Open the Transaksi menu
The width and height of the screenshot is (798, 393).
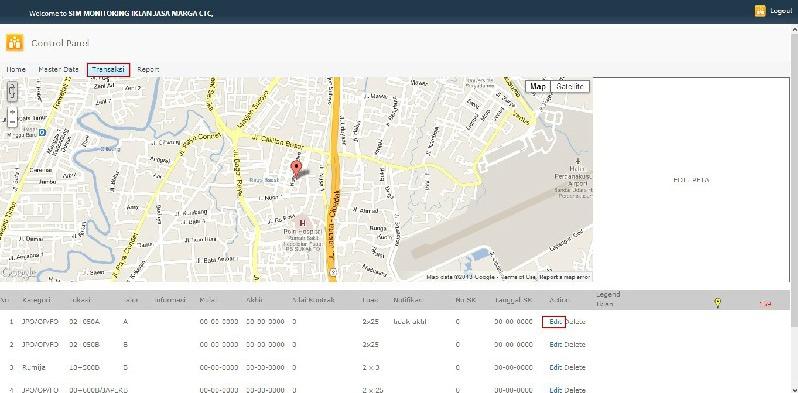(x=108, y=70)
